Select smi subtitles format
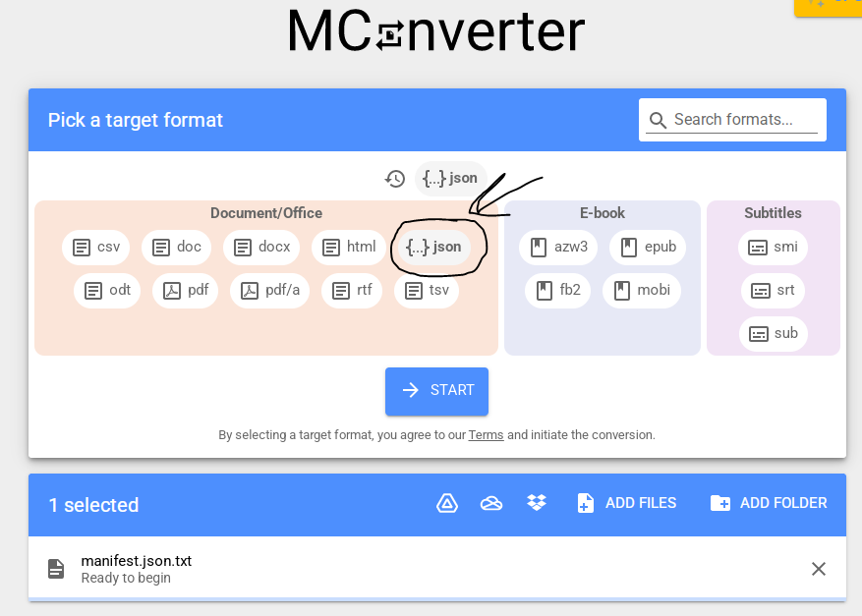Image resolution: width=862 pixels, height=616 pixels. (773, 248)
